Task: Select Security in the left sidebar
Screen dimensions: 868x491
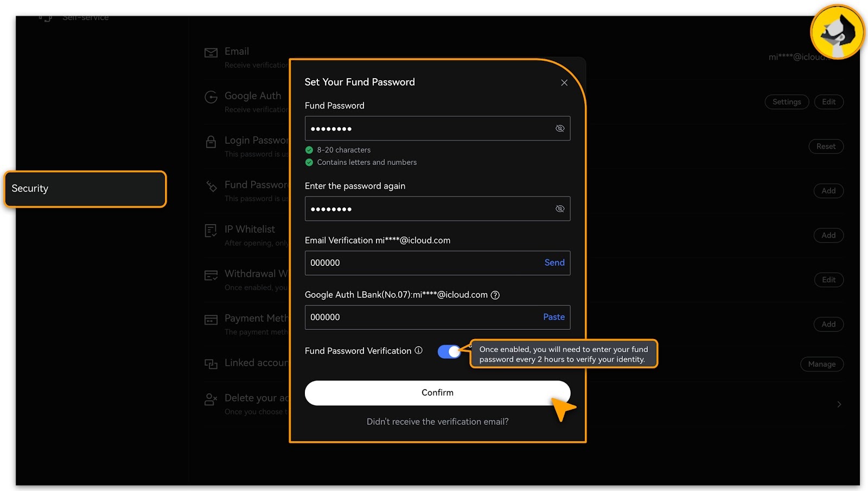Action: pos(85,189)
